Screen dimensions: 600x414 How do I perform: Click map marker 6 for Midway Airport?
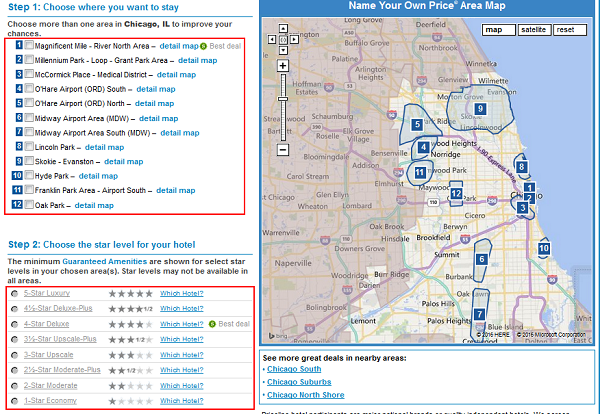(x=482, y=259)
